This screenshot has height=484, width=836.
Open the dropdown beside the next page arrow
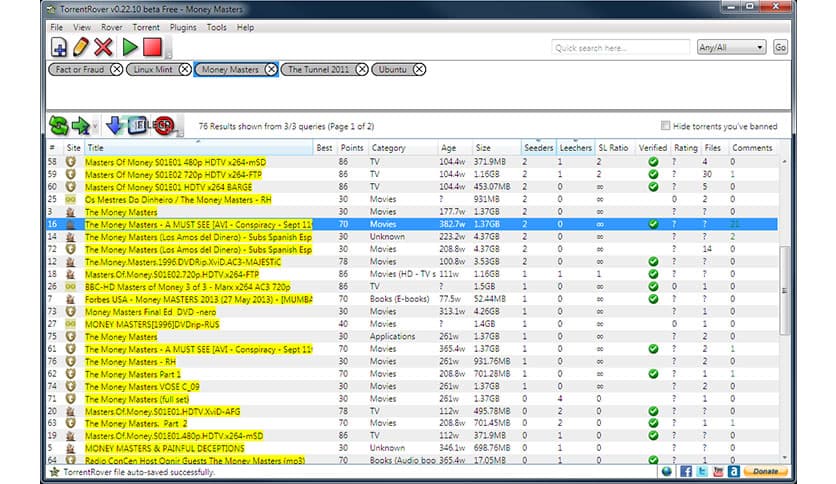click(95, 126)
